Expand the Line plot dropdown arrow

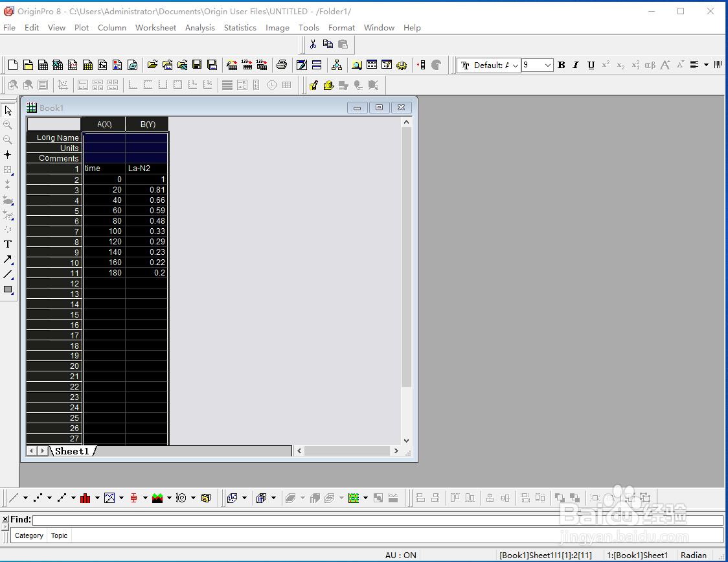[x=25, y=498]
